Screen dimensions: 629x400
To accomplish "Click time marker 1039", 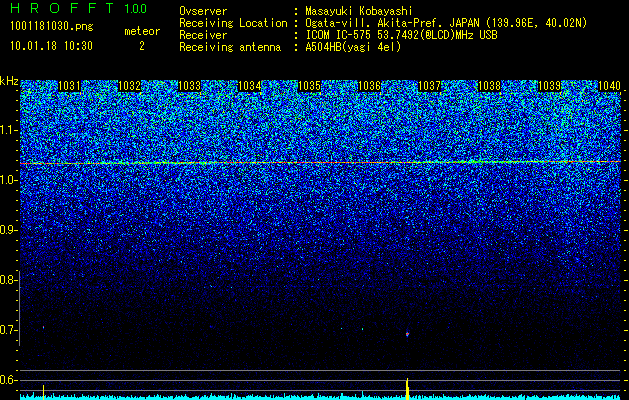I will point(549,86).
